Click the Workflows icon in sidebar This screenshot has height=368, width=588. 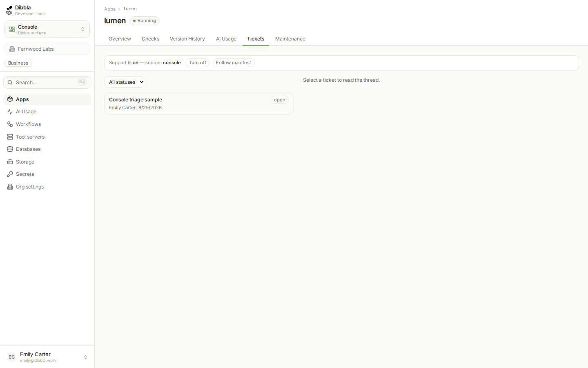(10, 124)
